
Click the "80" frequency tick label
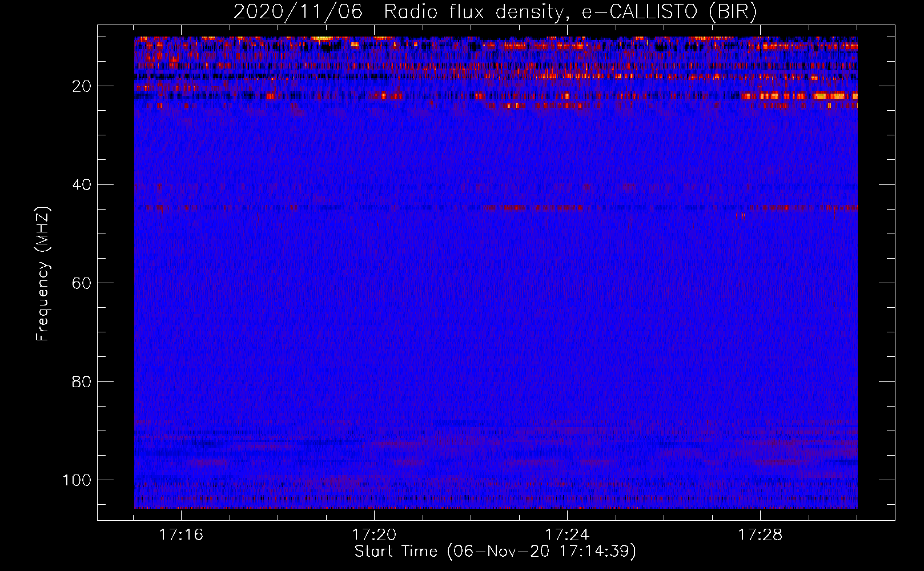82,382
